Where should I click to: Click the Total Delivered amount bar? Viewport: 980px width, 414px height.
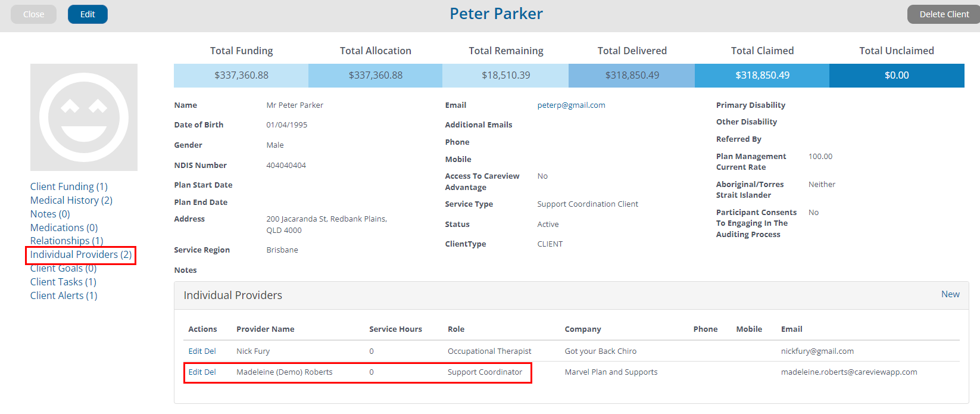tap(632, 76)
